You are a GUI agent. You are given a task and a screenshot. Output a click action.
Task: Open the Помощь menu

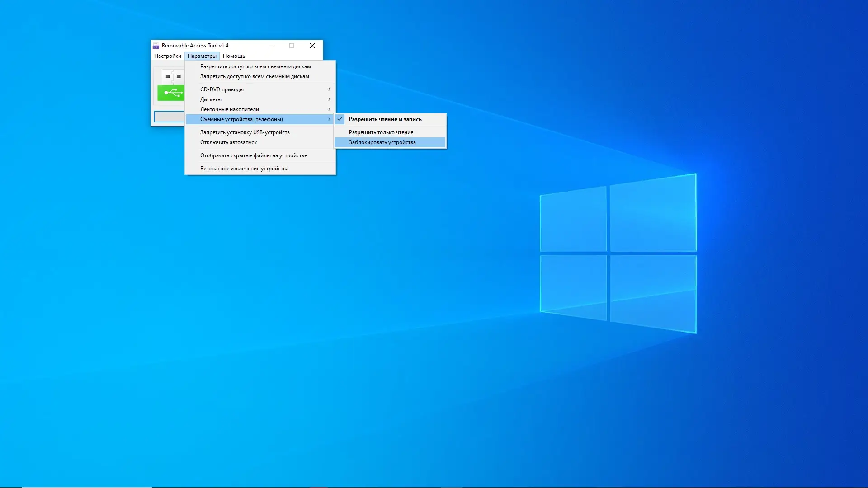[x=234, y=56]
